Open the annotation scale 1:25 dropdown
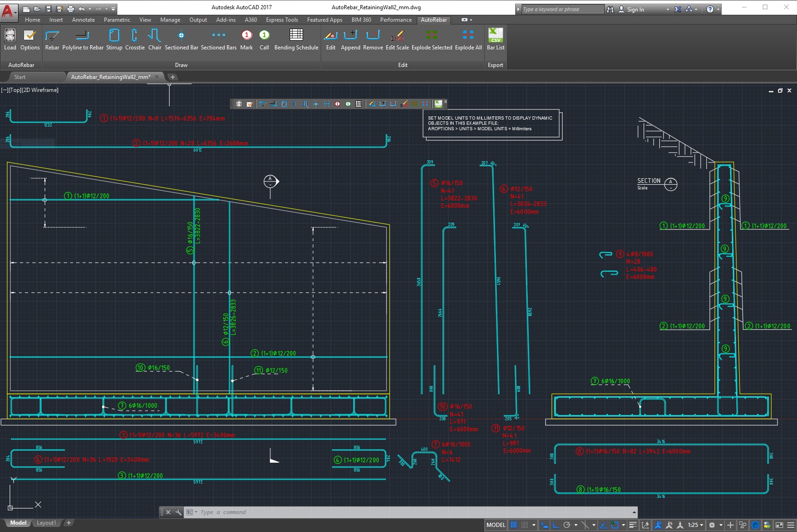 click(694, 525)
